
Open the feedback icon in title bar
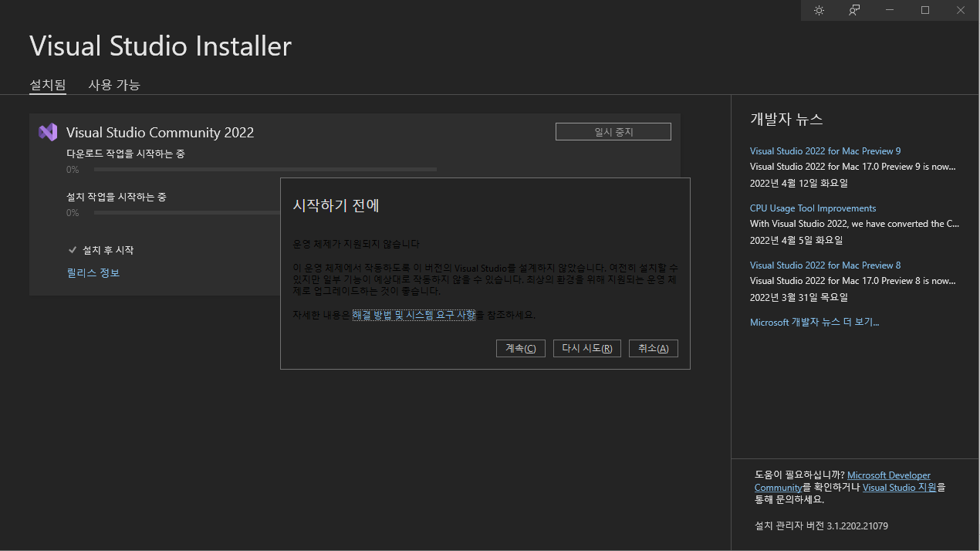pyautogui.click(x=854, y=10)
